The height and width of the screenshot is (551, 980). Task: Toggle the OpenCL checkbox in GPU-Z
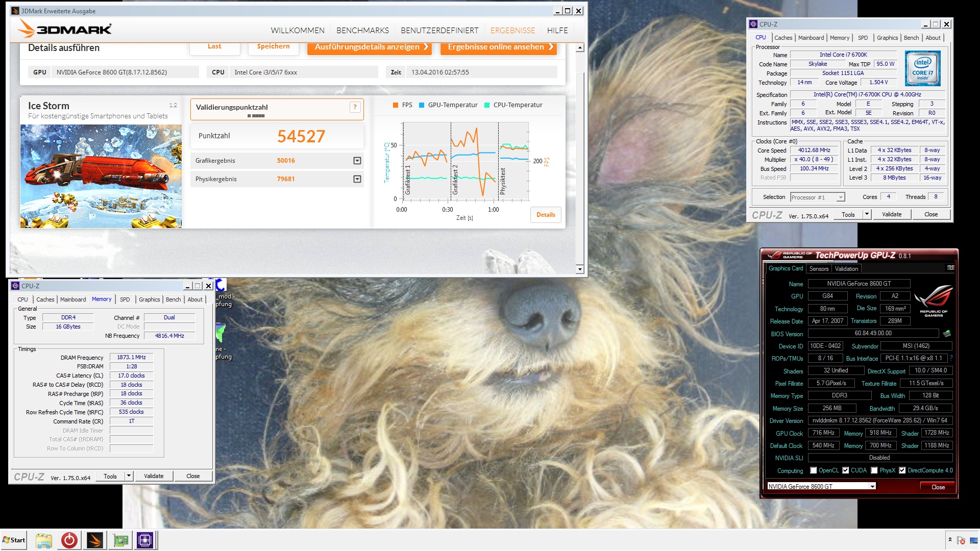tap(814, 470)
